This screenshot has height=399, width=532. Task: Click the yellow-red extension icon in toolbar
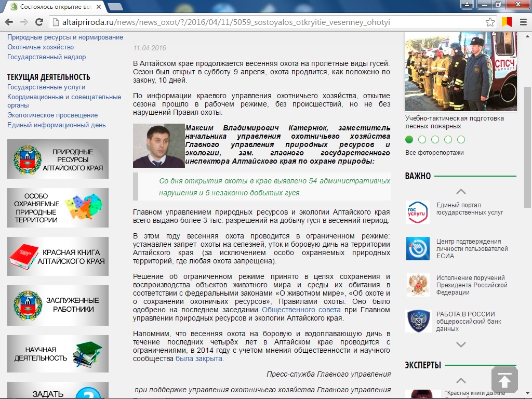(x=506, y=22)
